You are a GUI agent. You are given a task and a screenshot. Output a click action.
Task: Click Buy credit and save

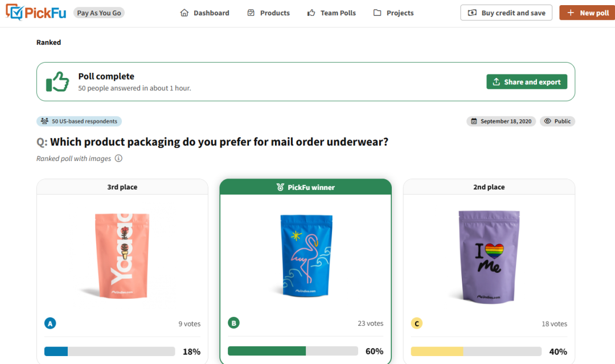(506, 13)
